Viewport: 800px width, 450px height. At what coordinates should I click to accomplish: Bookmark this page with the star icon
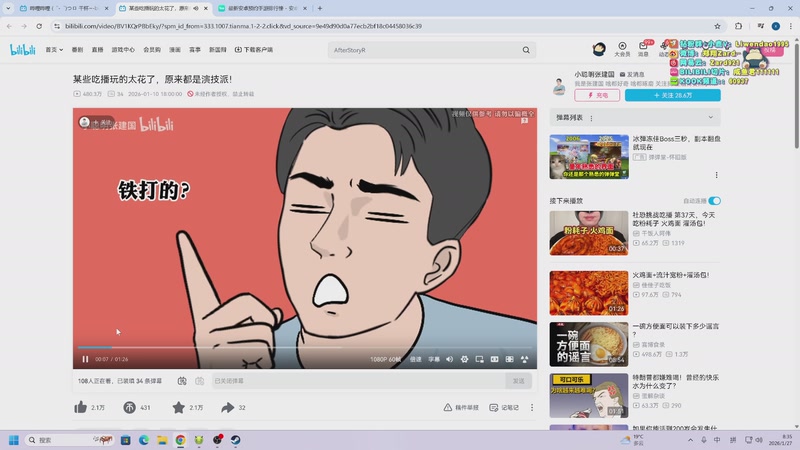[x=717, y=26]
